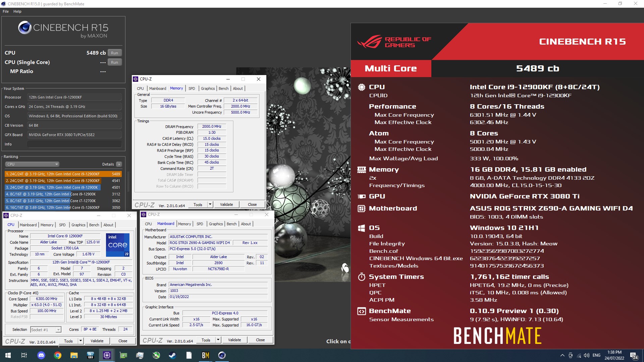Open the Steam taskbar icon
Image resolution: width=644 pixels, height=362 pixels.
tap(172, 355)
